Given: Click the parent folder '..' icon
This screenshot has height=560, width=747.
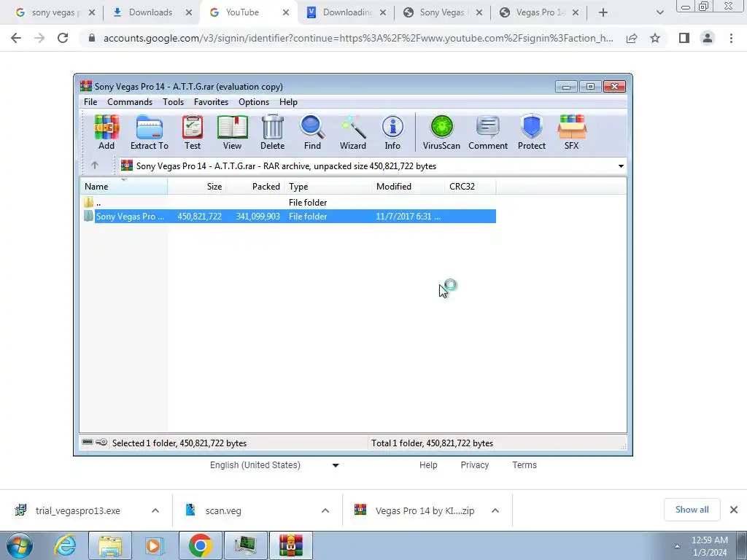Looking at the screenshot, I should click(x=88, y=203).
